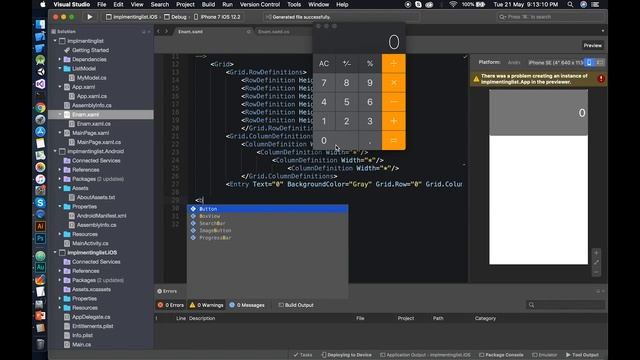Open Illustrator from the dock

point(40,226)
